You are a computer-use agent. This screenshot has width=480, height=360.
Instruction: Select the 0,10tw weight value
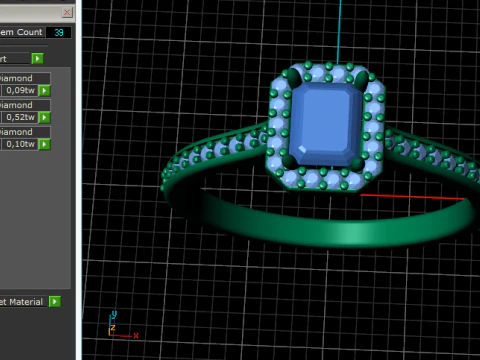coord(19,144)
